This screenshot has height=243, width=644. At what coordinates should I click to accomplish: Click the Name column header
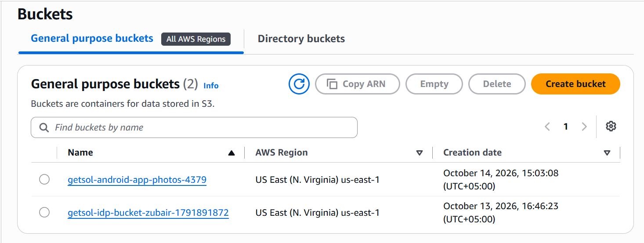80,152
